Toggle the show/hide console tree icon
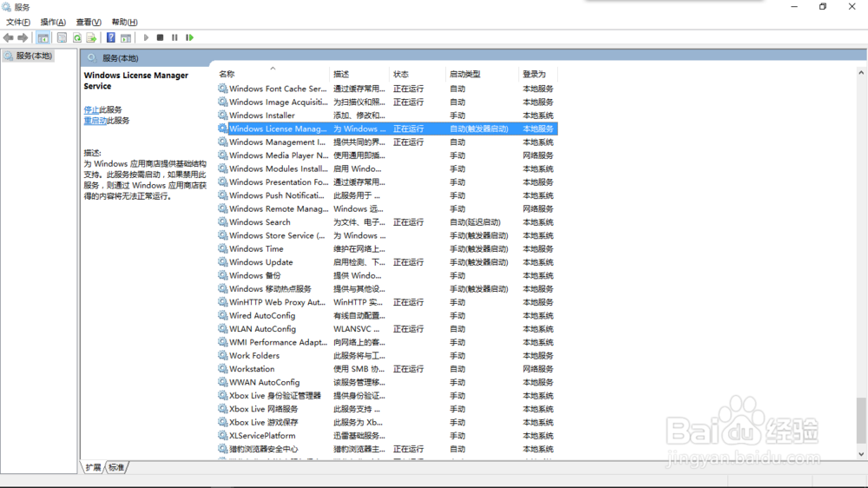868x488 pixels. click(x=43, y=37)
